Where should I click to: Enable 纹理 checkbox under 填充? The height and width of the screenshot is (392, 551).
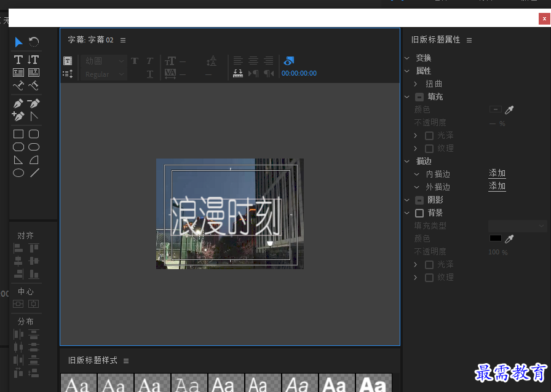pos(429,149)
